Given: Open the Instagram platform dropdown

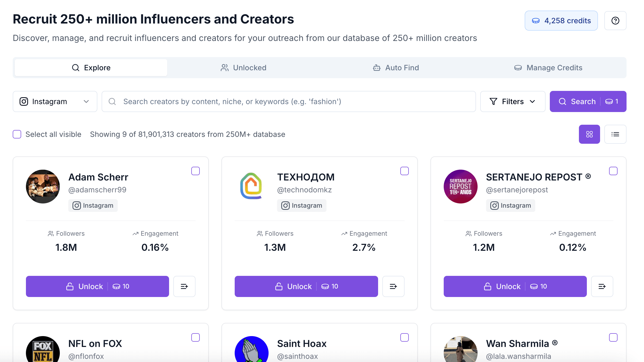Looking at the screenshot, I should 55,101.
